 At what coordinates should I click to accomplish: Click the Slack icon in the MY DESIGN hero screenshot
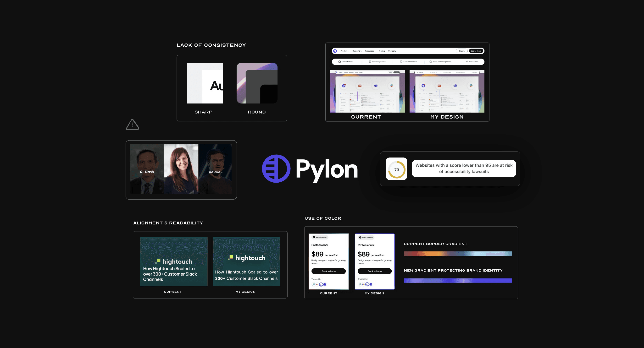point(471,86)
